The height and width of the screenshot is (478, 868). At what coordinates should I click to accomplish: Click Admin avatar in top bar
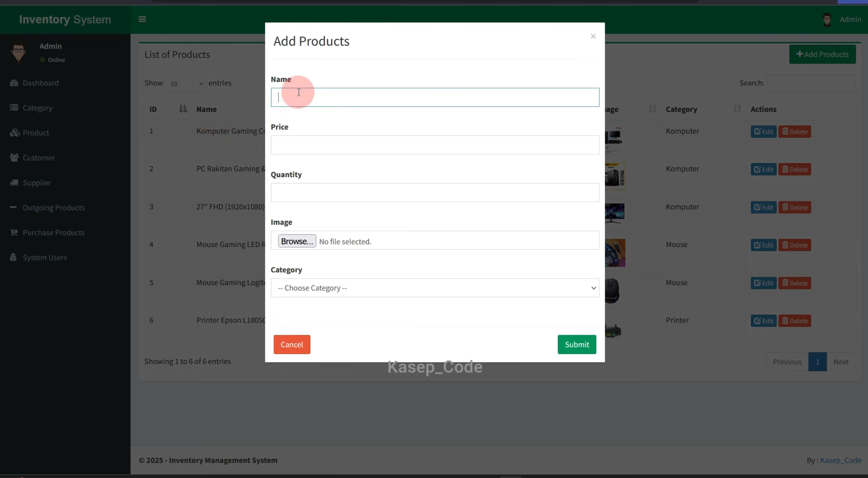coord(827,19)
